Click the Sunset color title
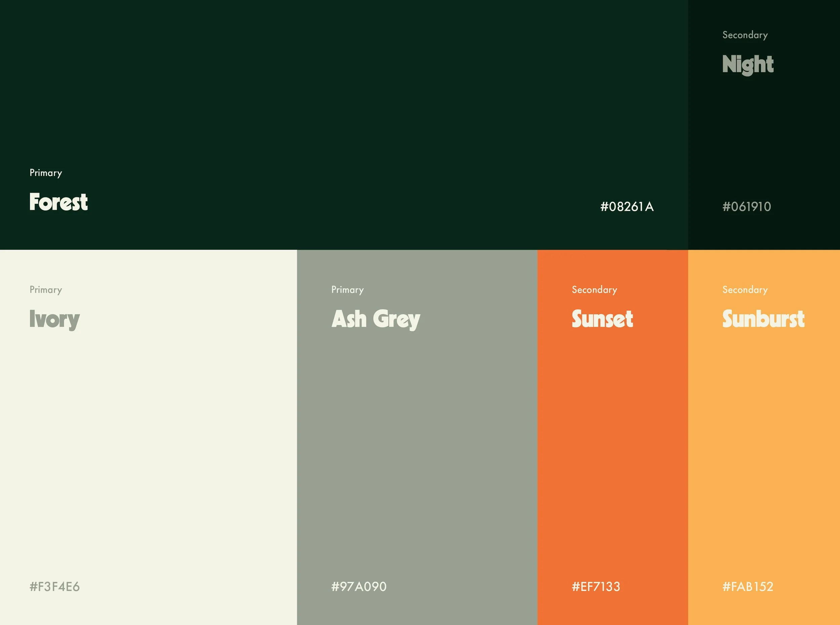 [x=602, y=319]
